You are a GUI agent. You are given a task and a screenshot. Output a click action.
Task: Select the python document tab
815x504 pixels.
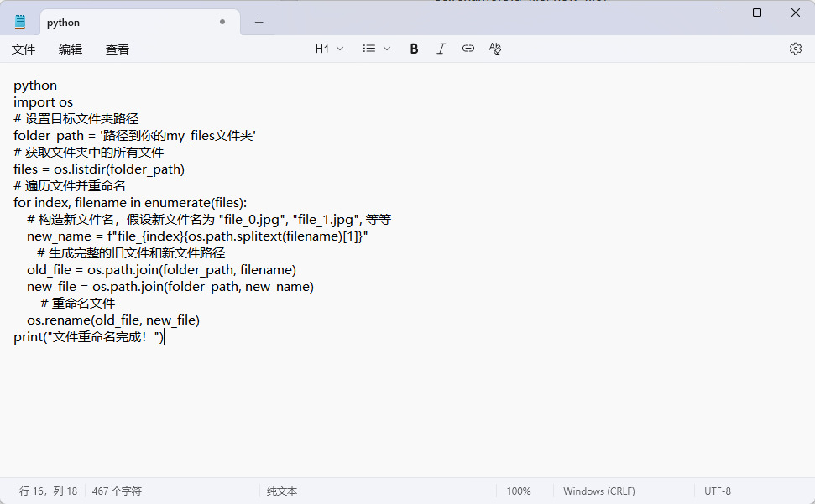click(140, 23)
